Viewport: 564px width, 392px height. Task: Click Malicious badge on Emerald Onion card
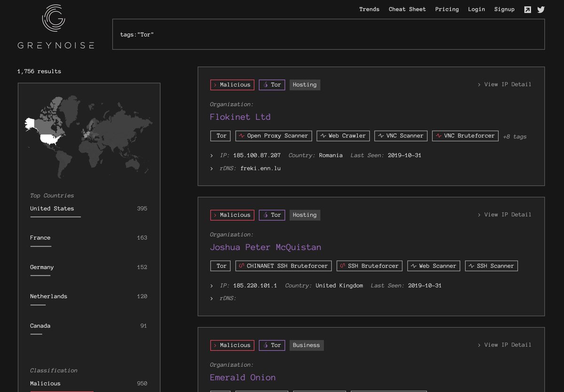(x=232, y=345)
